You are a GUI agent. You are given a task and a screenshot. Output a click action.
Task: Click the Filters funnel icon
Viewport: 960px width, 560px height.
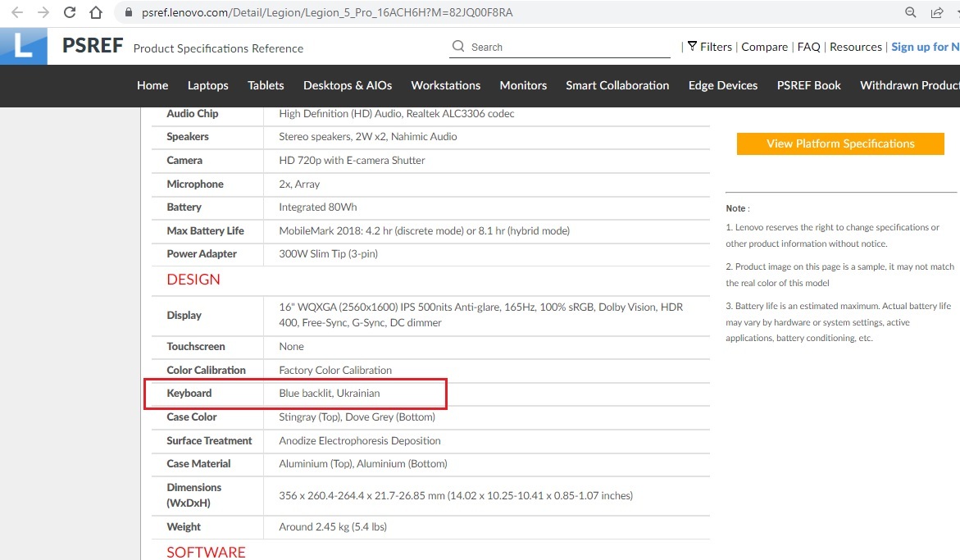coord(693,47)
